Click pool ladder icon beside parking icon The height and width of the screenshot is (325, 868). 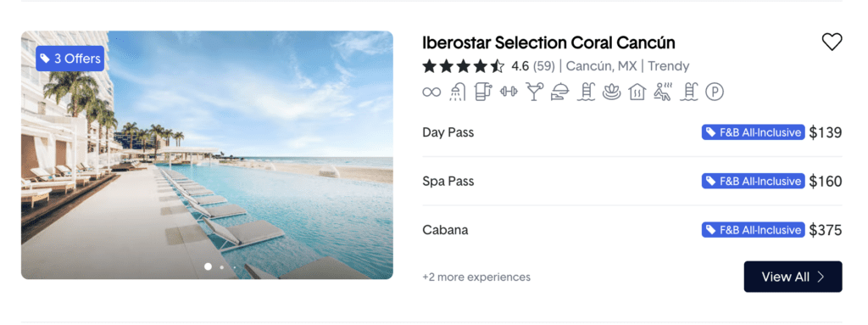(x=689, y=92)
